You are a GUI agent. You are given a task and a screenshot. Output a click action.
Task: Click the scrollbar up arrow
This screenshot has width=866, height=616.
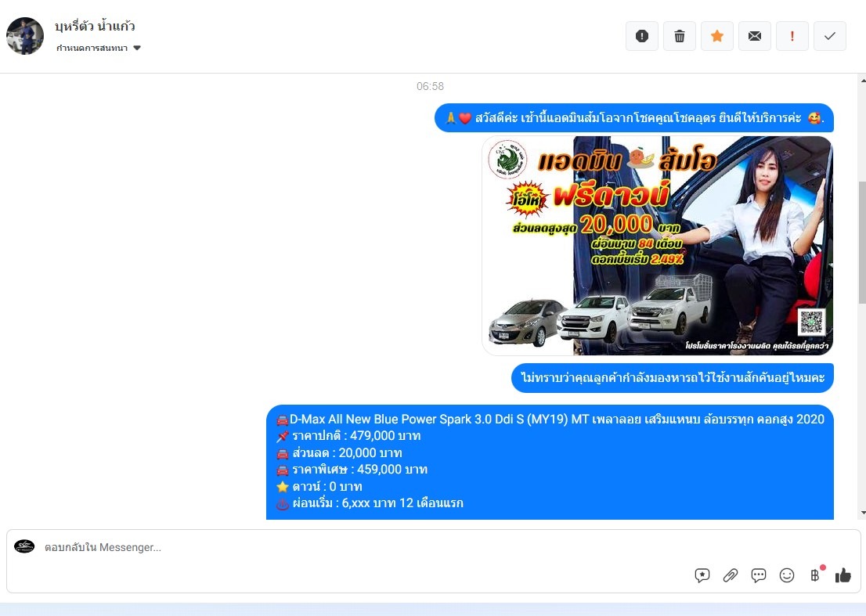pyautogui.click(x=863, y=81)
